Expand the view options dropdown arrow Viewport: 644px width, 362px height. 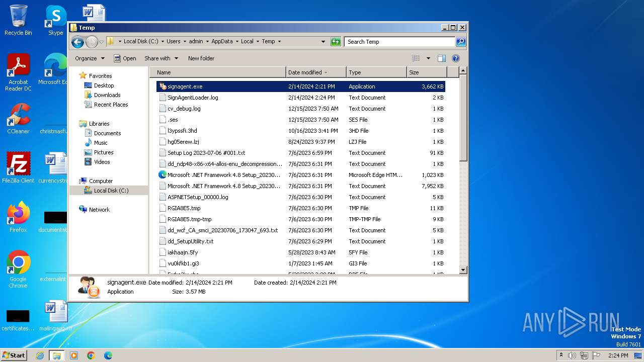point(428,58)
